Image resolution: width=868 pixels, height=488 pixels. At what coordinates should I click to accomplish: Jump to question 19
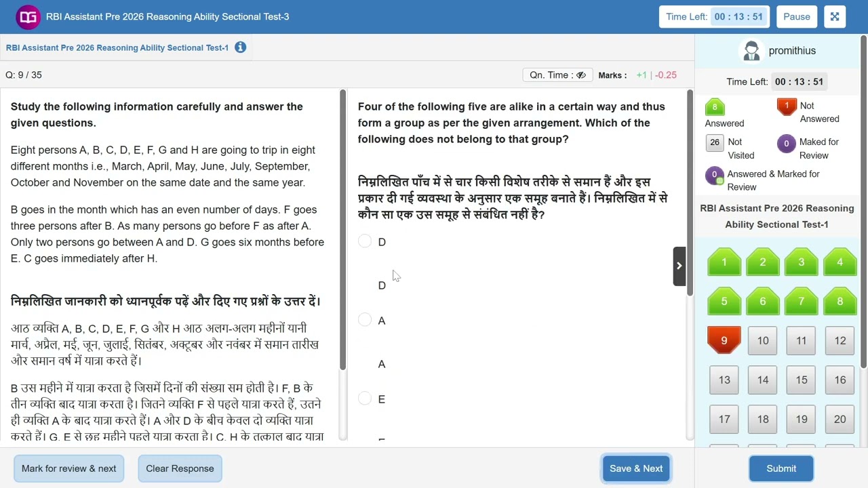click(x=802, y=420)
